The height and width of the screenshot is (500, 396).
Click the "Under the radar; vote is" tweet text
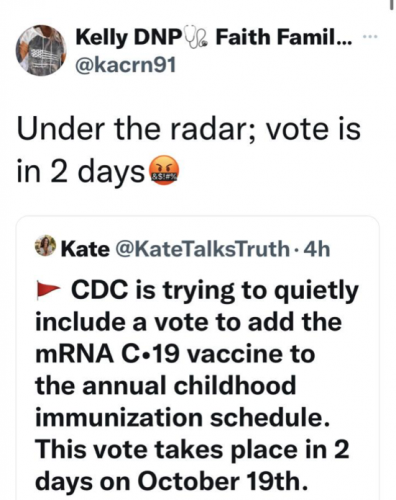point(189,129)
